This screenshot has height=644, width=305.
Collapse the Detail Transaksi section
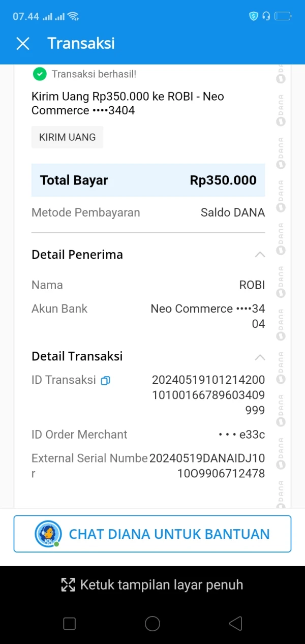pyautogui.click(x=260, y=357)
